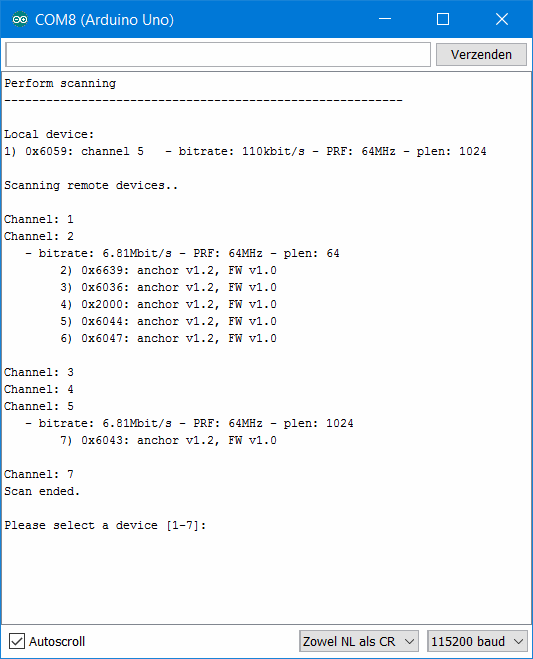533x659 pixels.
Task: Open the 115200 baud rate dropdown
Action: 477,641
